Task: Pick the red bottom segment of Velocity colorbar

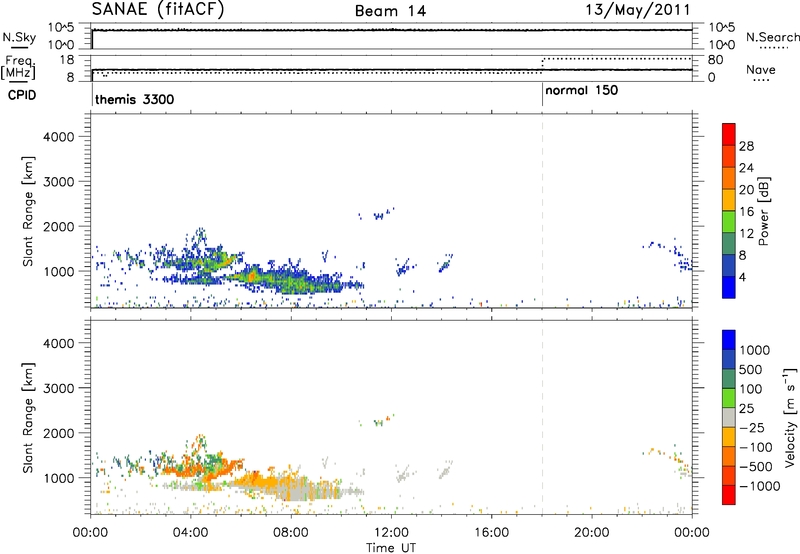Action: tap(729, 495)
